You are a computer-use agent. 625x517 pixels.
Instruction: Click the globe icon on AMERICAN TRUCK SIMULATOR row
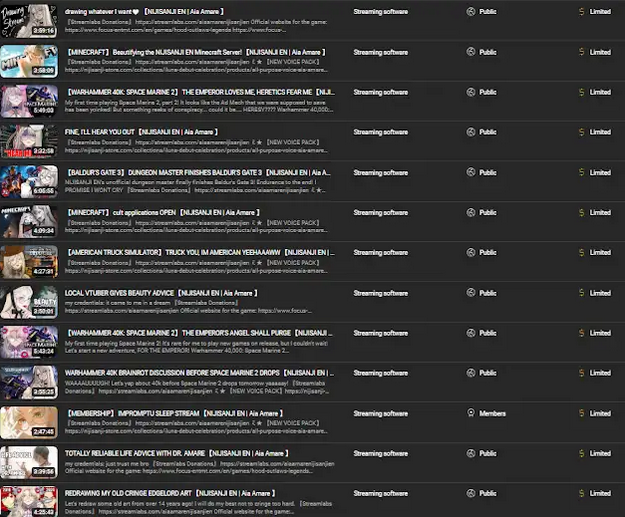tap(471, 252)
